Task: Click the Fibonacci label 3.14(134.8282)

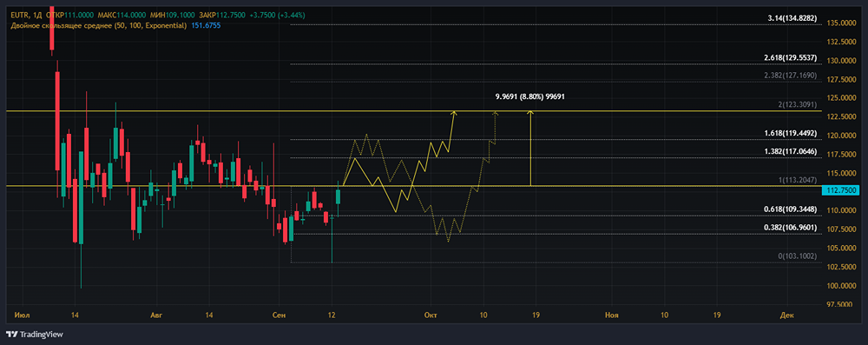Action: [x=792, y=19]
